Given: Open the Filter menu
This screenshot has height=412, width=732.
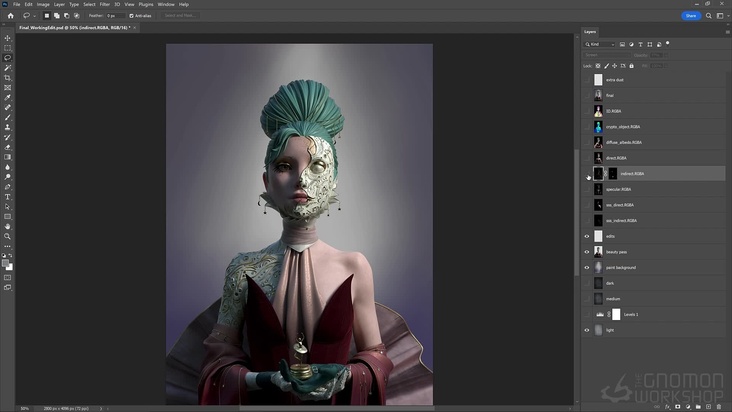Looking at the screenshot, I should pyautogui.click(x=105, y=4).
